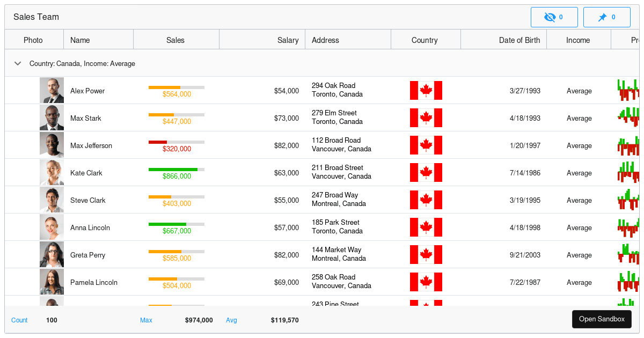This screenshot has height=338, width=644.
Task: Toggle hidden rows visibility with the eye button
Action: pos(554,17)
